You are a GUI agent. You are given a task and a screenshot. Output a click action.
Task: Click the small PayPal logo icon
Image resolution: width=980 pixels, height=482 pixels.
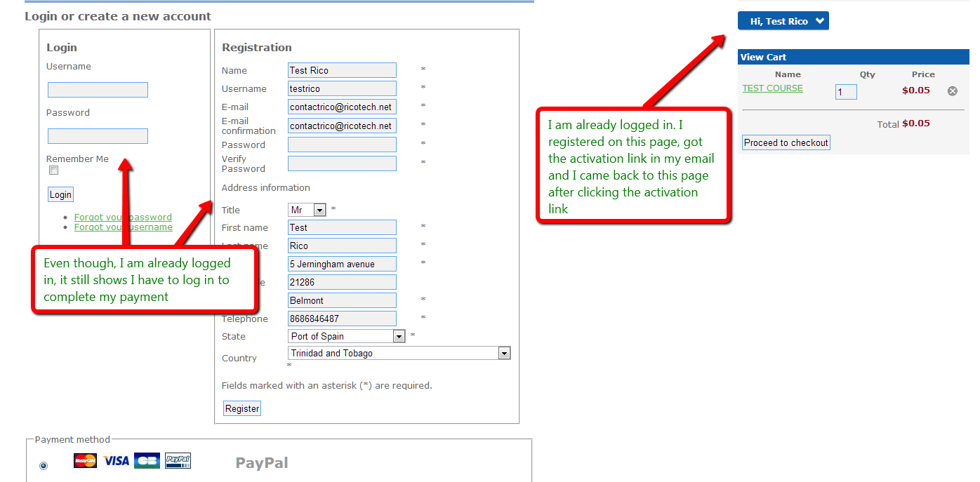point(178,461)
